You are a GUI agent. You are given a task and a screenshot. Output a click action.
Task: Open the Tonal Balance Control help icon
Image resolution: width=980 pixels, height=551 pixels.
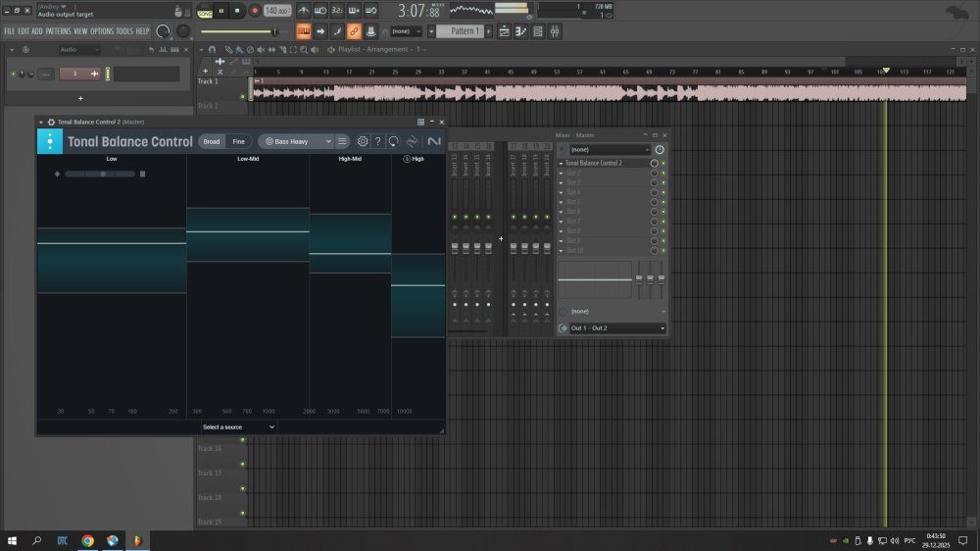pos(377,142)
